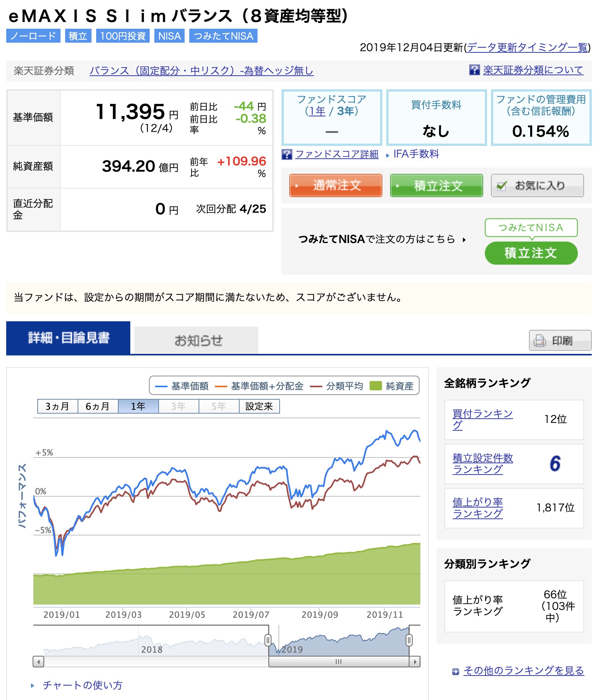Click the 1,817位 ranking value
598x700 pixels.
tap(555, 508)
